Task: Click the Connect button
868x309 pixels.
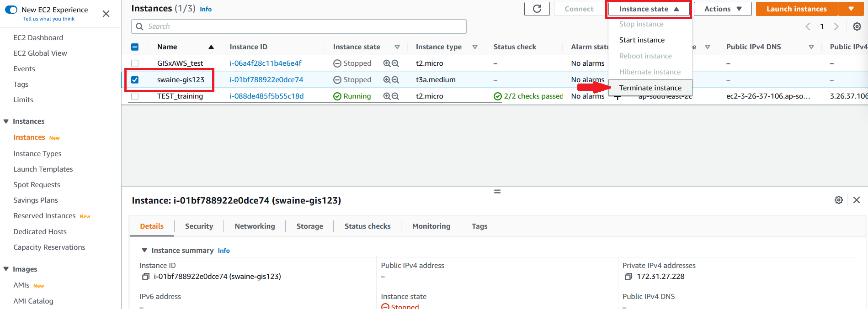Action: click(x=579, y=9)
